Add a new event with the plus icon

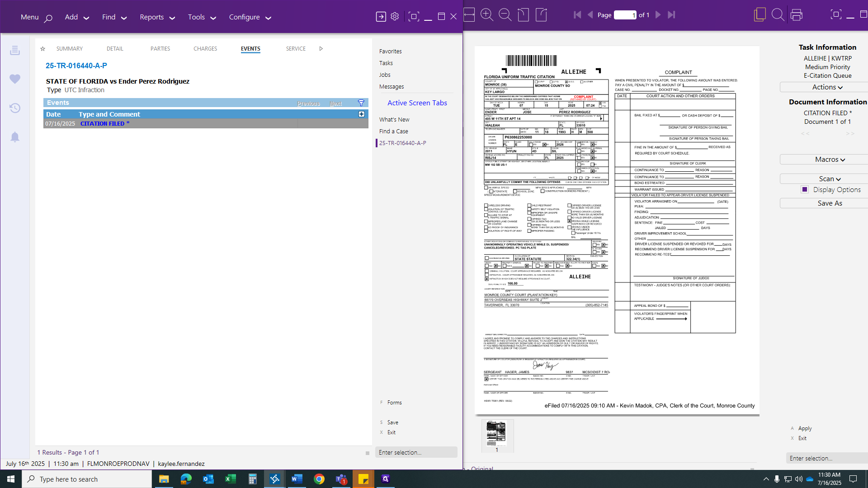pos(361,114)
